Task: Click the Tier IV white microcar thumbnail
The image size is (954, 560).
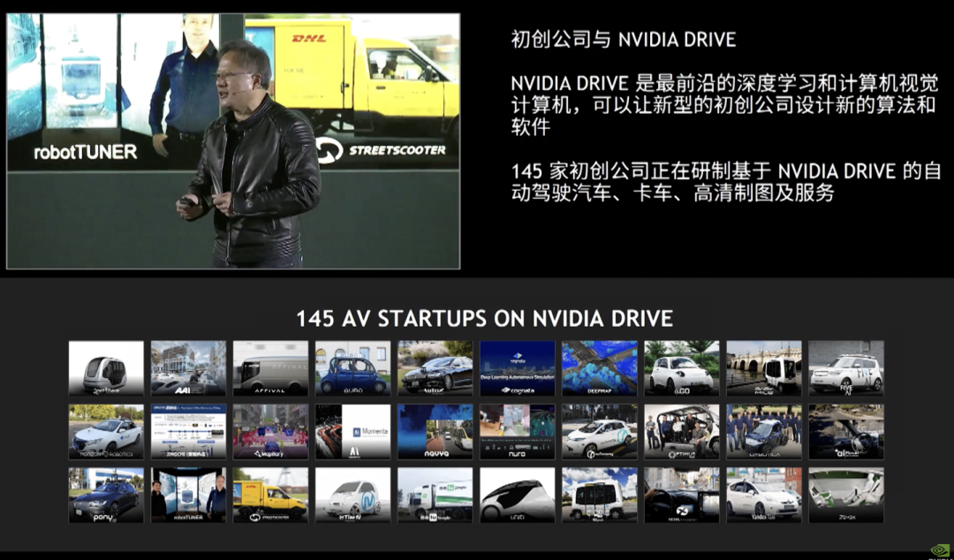Action: point(352,495)
